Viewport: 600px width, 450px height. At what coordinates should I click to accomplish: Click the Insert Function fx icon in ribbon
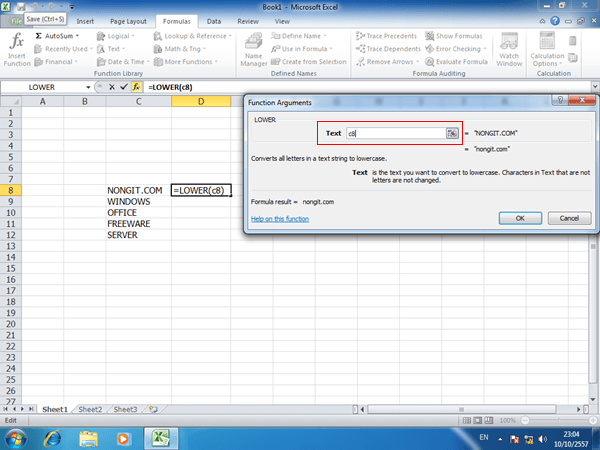[17, 49]
